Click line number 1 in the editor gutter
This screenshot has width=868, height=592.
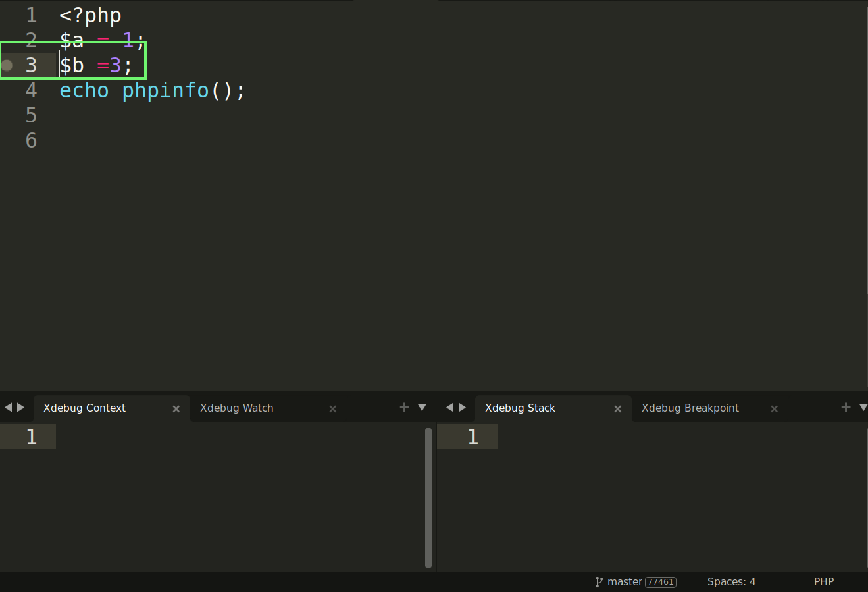click(31, 15)
